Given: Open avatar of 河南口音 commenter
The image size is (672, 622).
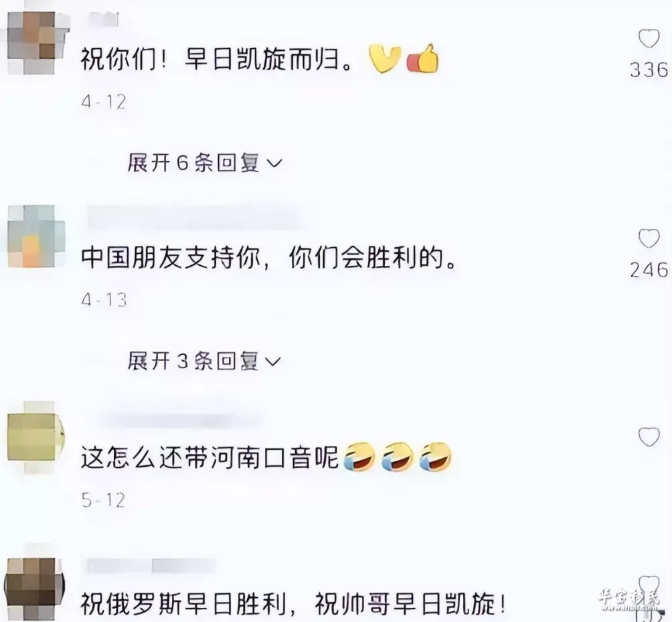Looking at the screenshot, I should [x=36, y=437].
